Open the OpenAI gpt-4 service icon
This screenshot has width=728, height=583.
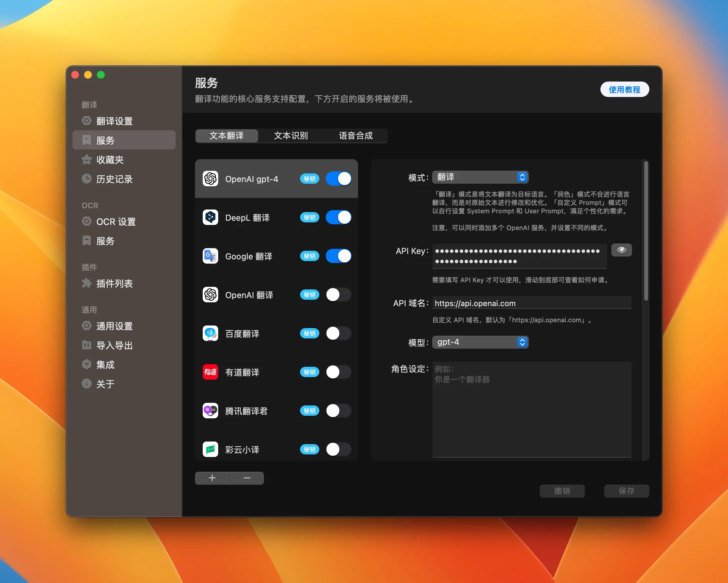[x=210, y=179]
